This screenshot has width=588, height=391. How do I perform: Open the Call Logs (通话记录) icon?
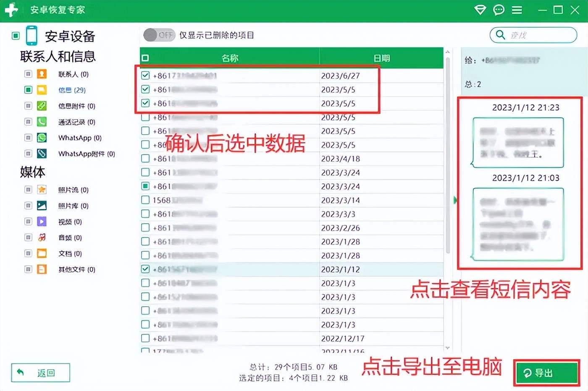[42, 122]
